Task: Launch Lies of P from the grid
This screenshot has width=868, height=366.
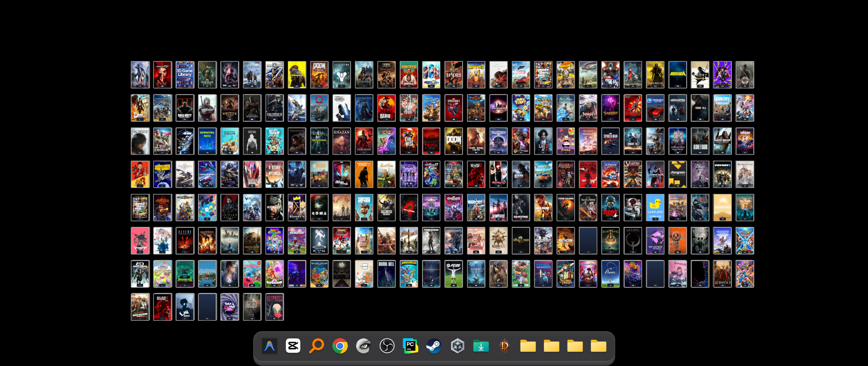Action: pyautogui.click(x=543, y=141)
